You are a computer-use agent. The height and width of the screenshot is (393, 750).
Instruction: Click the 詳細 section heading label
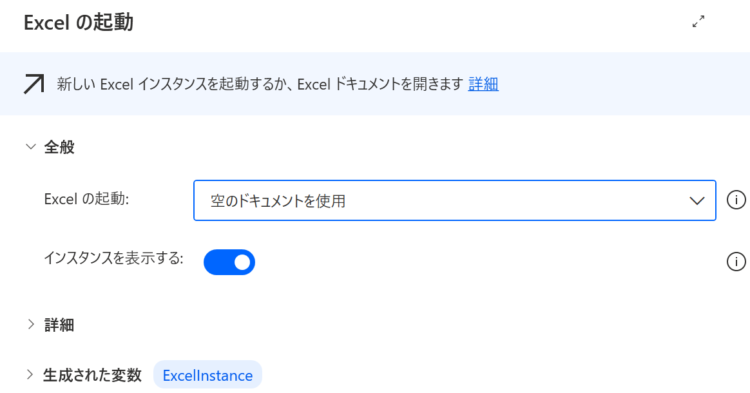point(59,325)
